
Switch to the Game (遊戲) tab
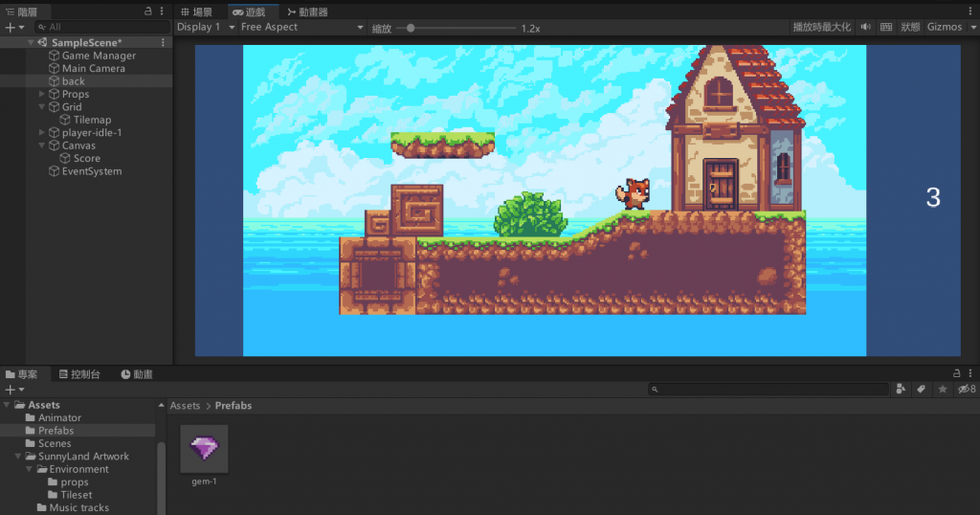coord(250,11)
